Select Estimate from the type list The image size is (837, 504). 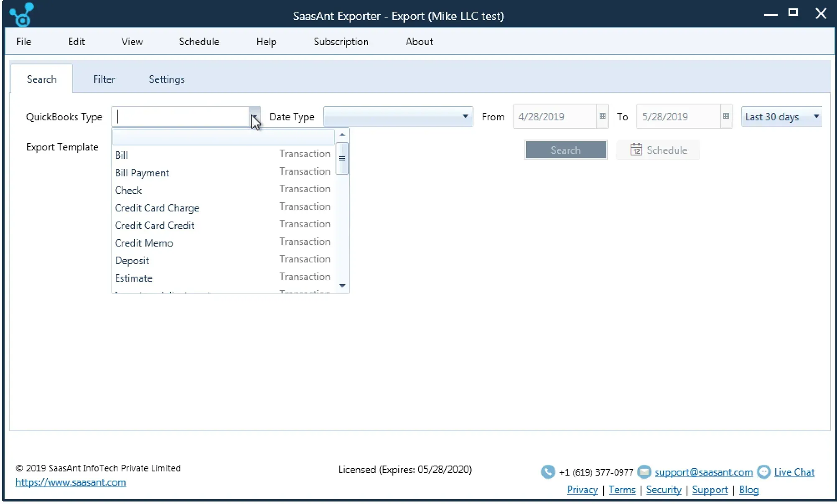tap(224, 278)
